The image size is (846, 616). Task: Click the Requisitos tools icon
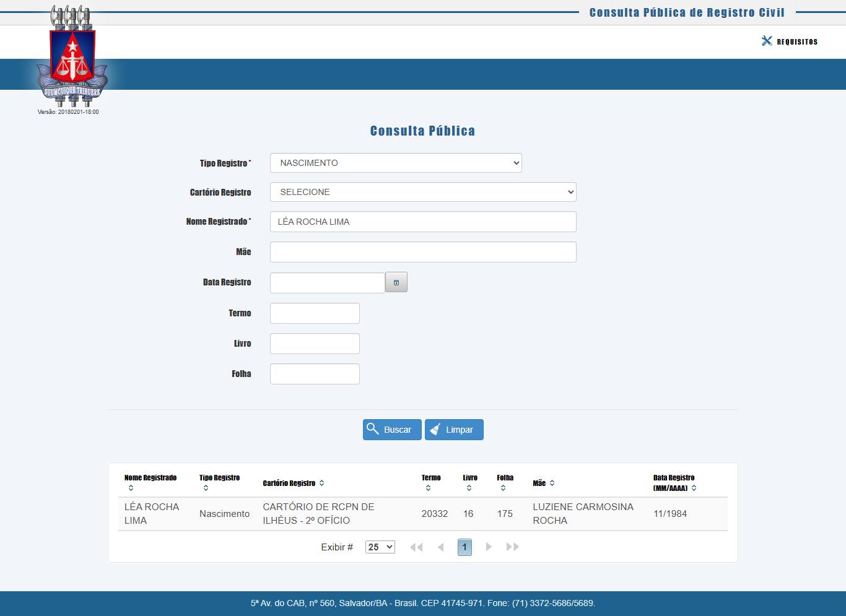pos(767,41)
